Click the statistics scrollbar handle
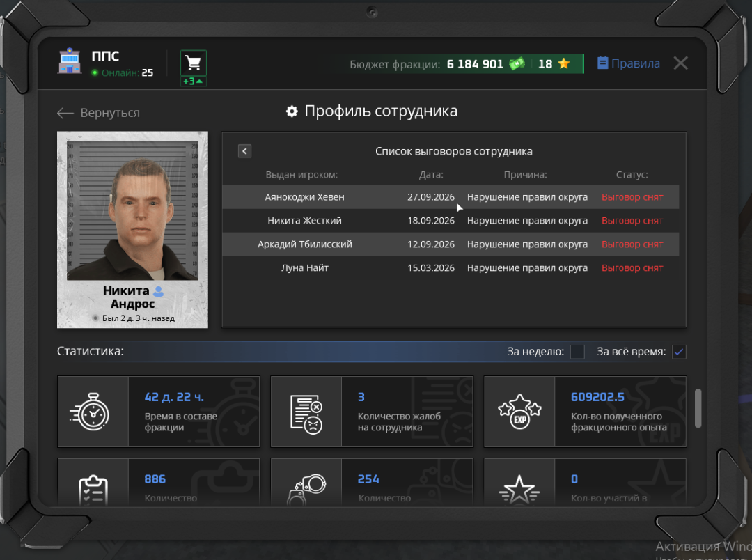The image size is (752, 560). (x=698, y=408)
